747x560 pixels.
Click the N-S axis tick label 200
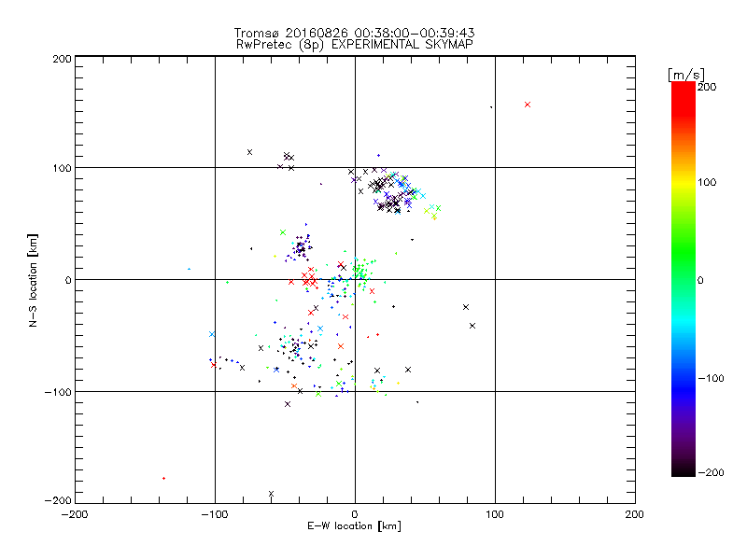(63, 59)
